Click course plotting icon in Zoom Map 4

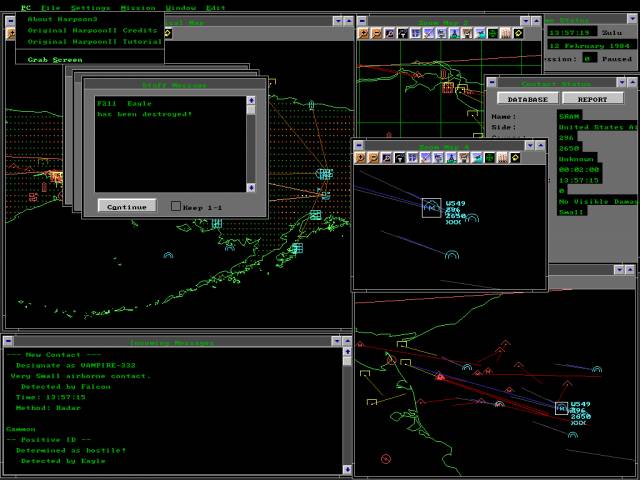click(x=425, y=158)
